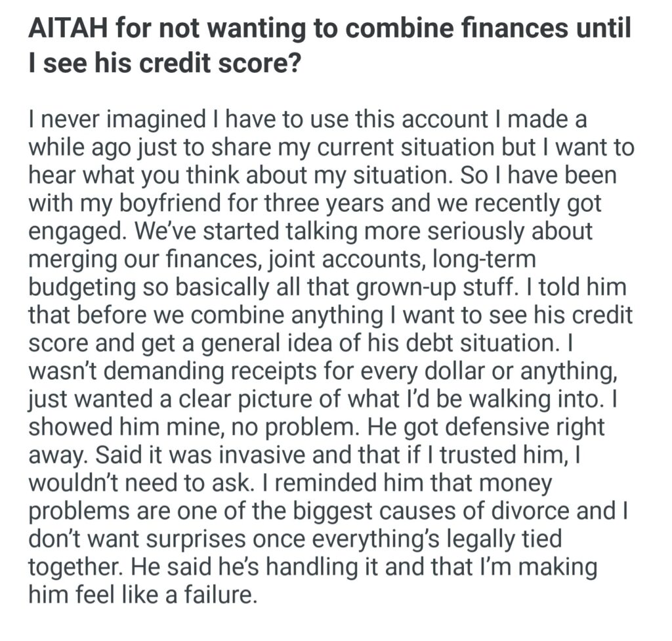Click the closing words "him feel like a failure"

click(x=140, y=595)
